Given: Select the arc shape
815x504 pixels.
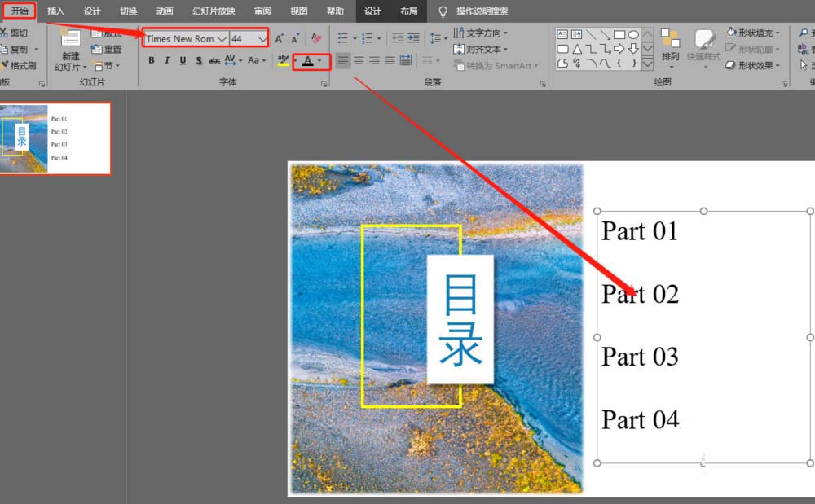Looking at the screenshot, I should click(591, 64).
